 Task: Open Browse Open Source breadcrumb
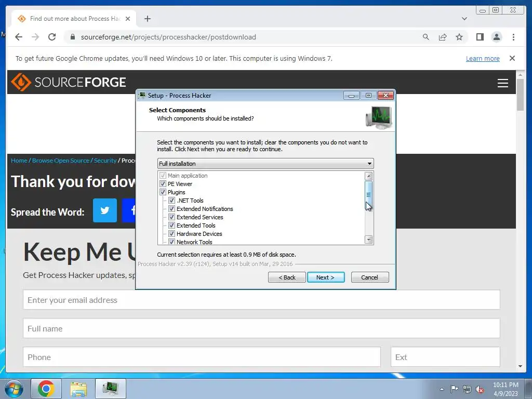[61, 161]
